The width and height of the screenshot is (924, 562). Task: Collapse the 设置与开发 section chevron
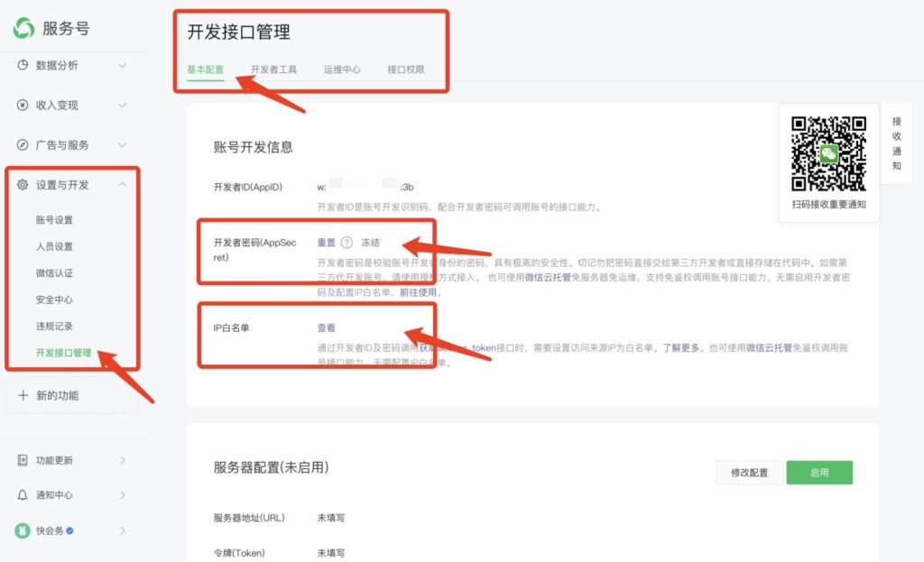pyautogui.click(x=122, y=185)
